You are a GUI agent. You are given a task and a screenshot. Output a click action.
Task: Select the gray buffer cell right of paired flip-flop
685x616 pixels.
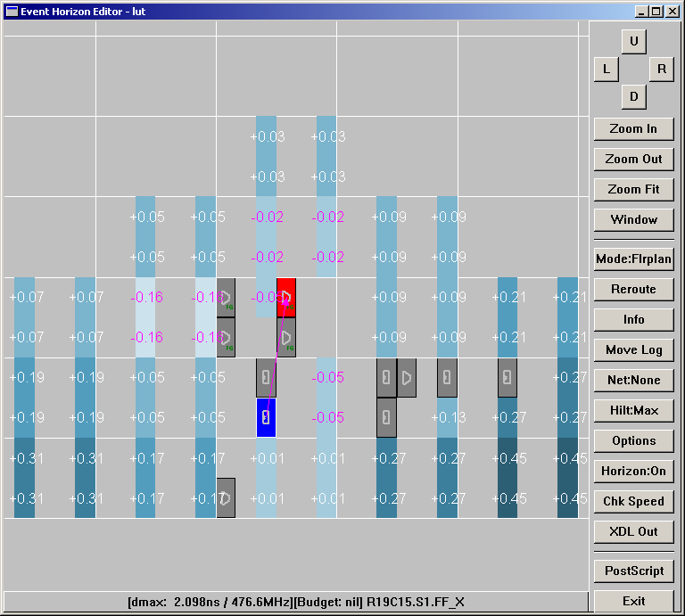[407, 378]
